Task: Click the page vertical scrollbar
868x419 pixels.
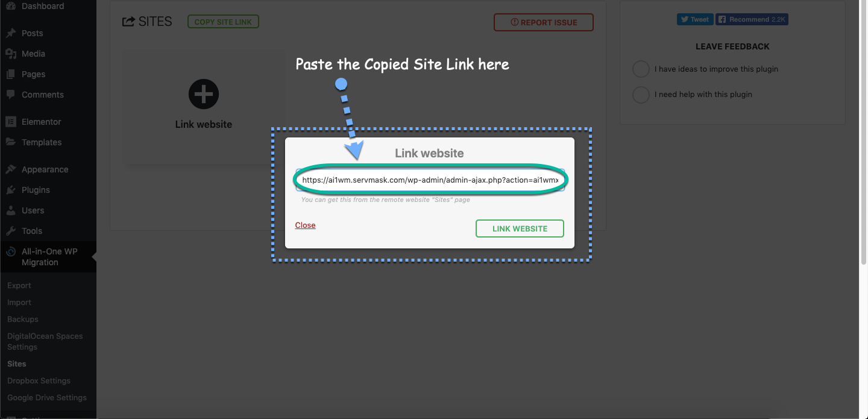Action: click(863, 133)
